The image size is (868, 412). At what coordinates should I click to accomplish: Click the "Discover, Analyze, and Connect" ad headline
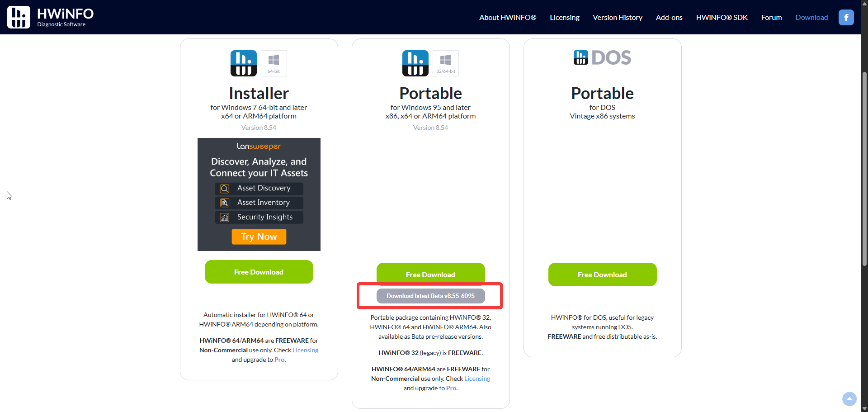click(x=259, y=167)
